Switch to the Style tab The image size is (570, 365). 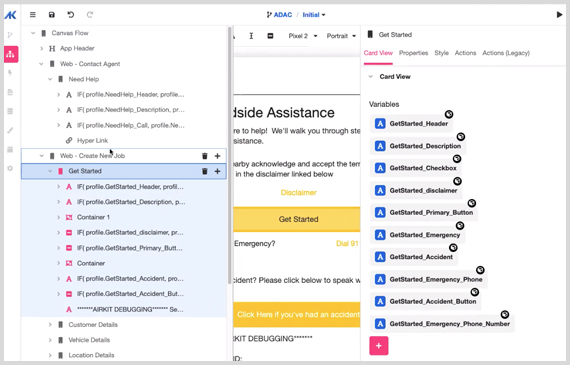[441, 53]
